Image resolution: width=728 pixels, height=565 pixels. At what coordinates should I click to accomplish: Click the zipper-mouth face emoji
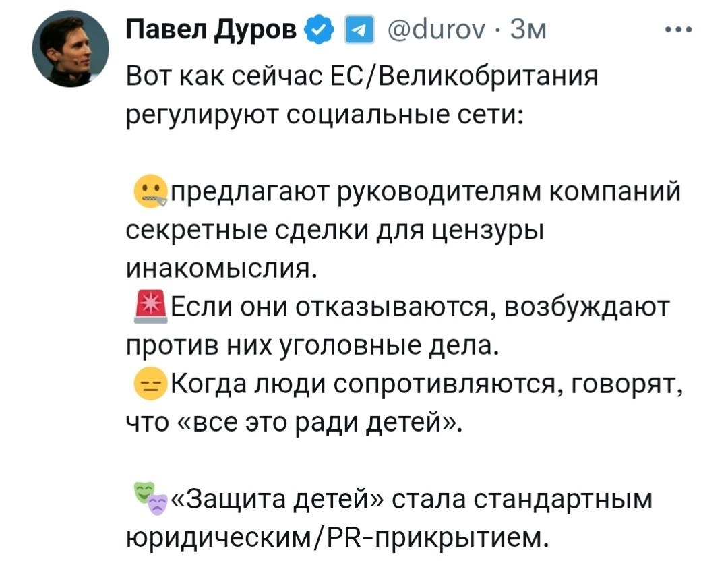tap(150, 192)
